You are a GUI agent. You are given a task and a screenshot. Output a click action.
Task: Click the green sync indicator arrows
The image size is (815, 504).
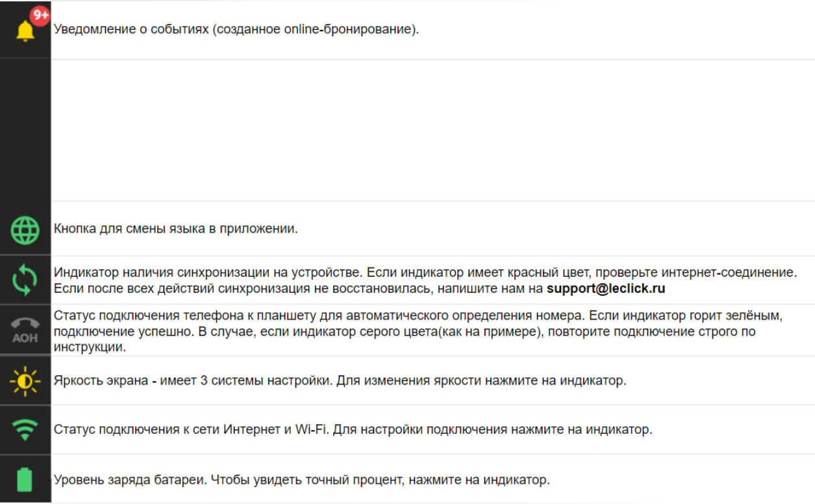25,280
